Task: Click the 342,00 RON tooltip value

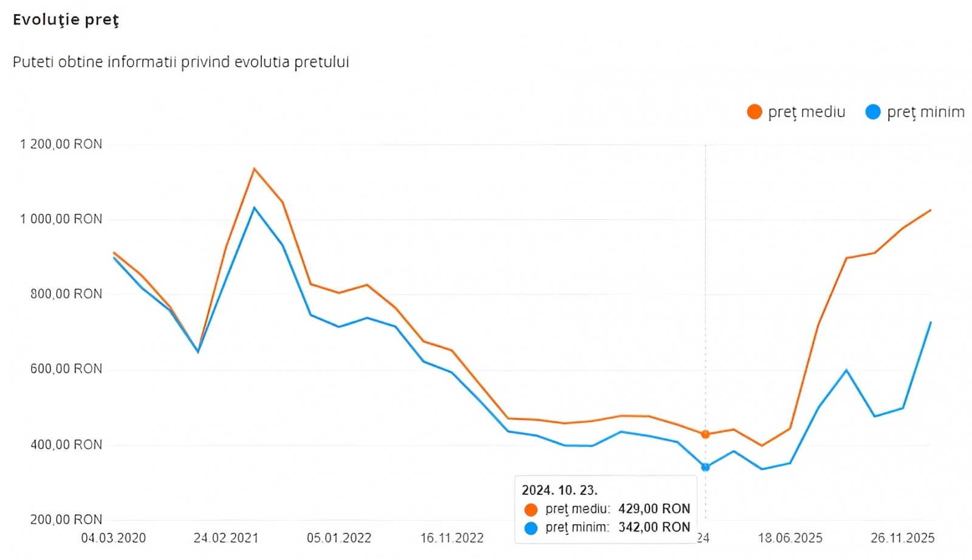Action: point(654,527)
